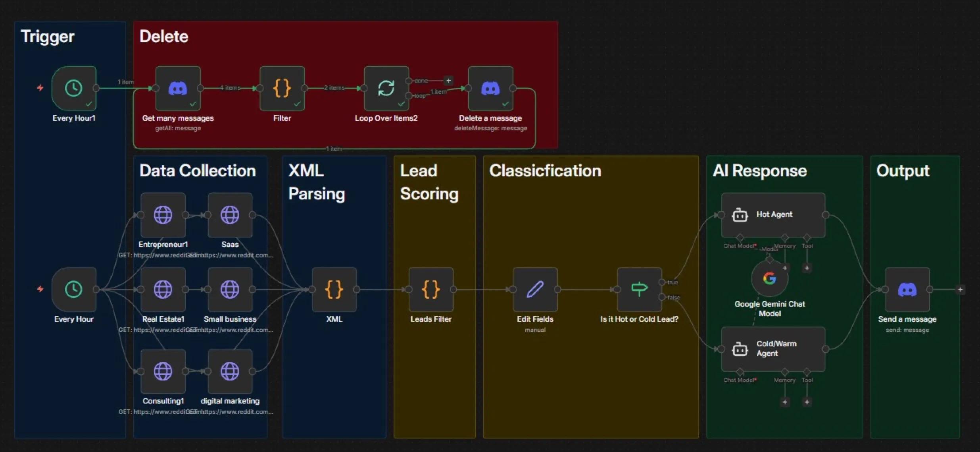Open the Send a message Discord node

[907, 289]
